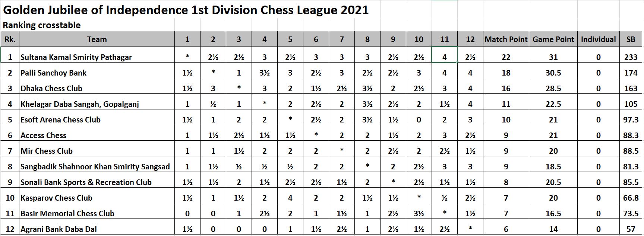Select the Esoft Arena Chess Club cell

click(x=97, y=119)
